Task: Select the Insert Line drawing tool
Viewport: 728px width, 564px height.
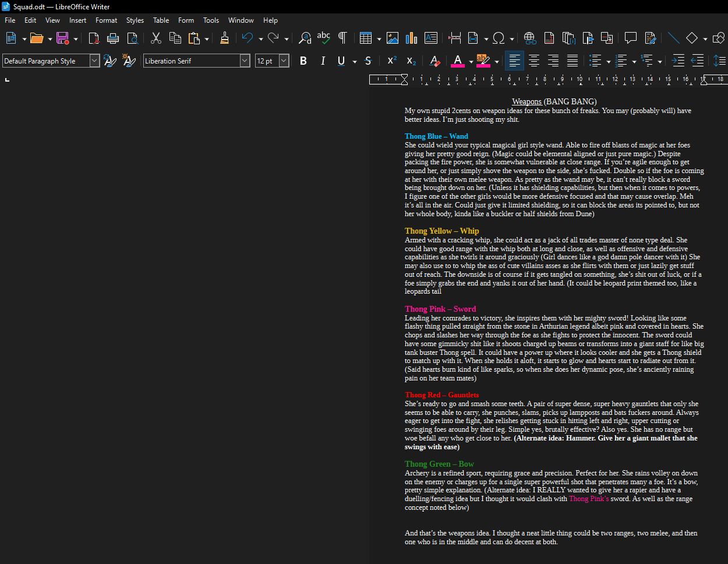Action: 673,38
